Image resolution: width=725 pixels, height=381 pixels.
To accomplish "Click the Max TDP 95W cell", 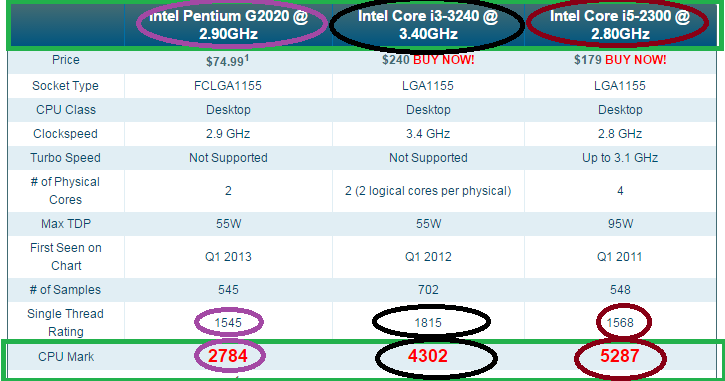I will tap(621, 224).
